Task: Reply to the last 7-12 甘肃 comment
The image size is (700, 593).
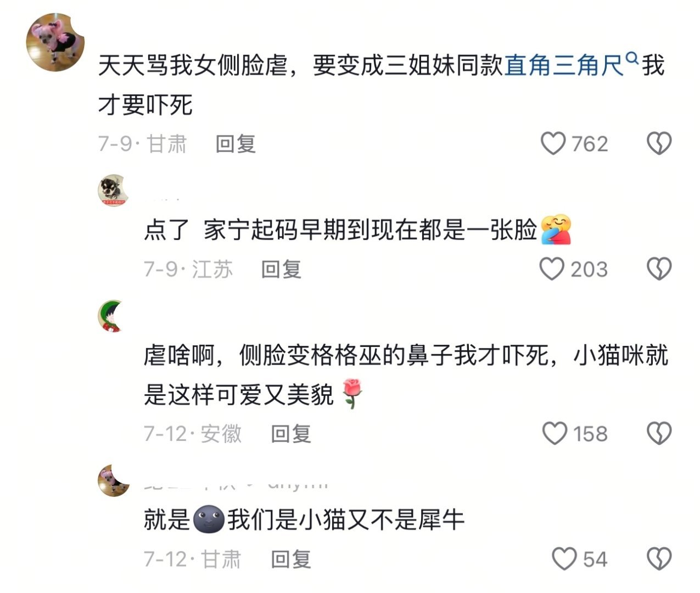Action: (x=291, y=559)
